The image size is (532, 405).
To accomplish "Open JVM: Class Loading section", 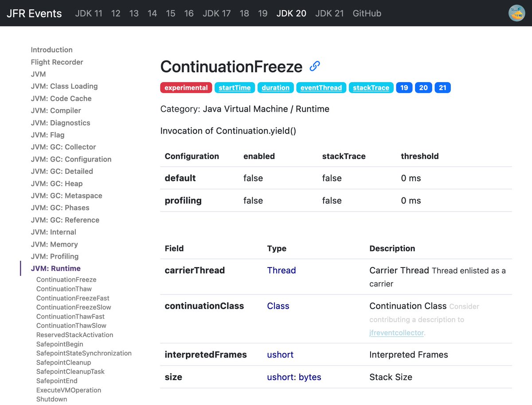I will (64, 86).
